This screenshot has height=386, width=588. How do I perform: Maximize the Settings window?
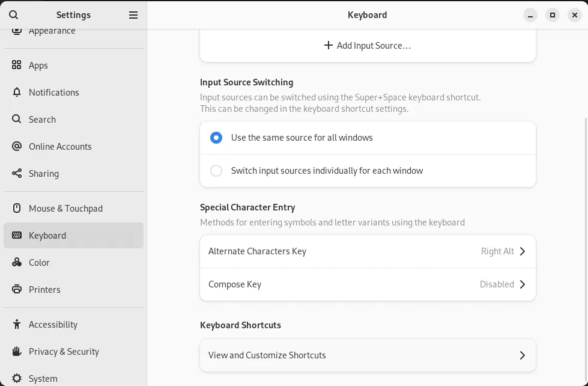(553, 15)
